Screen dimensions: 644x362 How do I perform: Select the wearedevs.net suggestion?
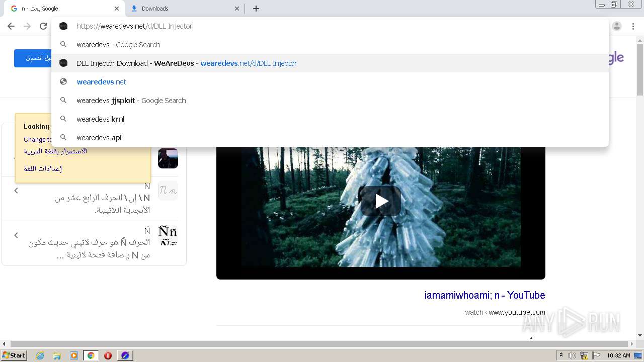(x=330, y=82)
